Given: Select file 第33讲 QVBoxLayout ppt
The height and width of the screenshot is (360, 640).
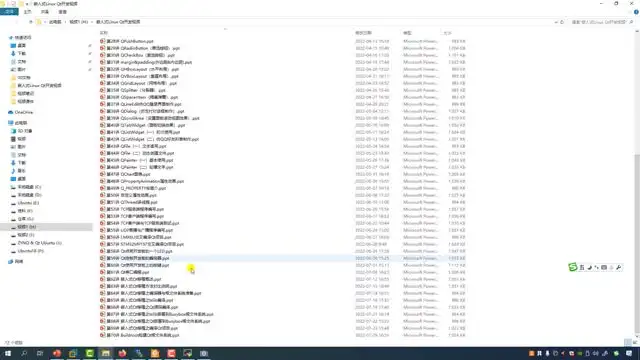Looking at the screenshot, I should [x=142, y=76].
